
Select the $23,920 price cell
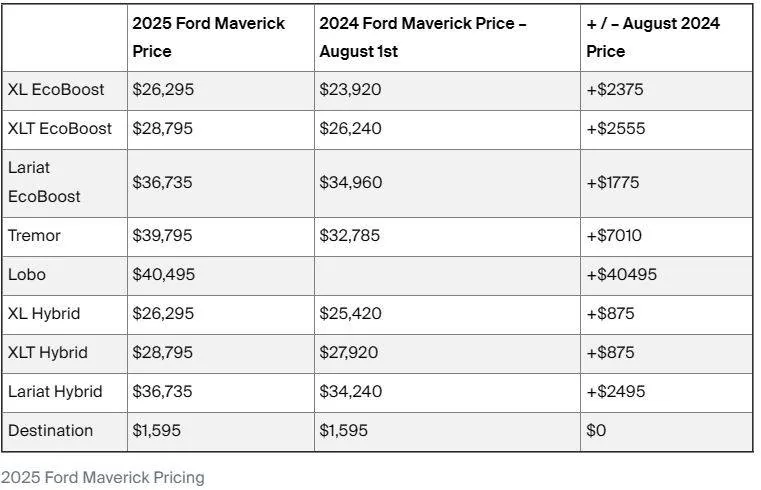[350, 90]
